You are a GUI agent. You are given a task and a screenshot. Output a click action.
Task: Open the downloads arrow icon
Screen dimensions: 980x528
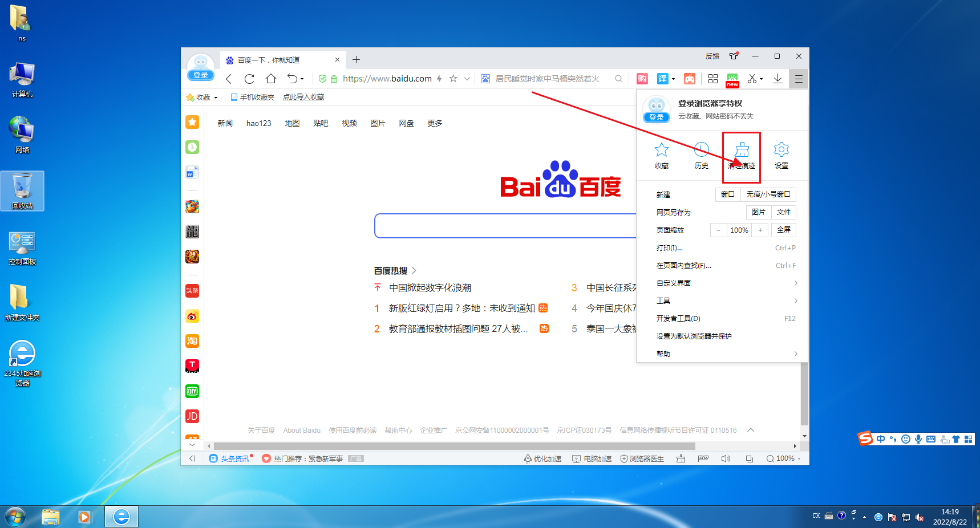[x=777, y=79]
